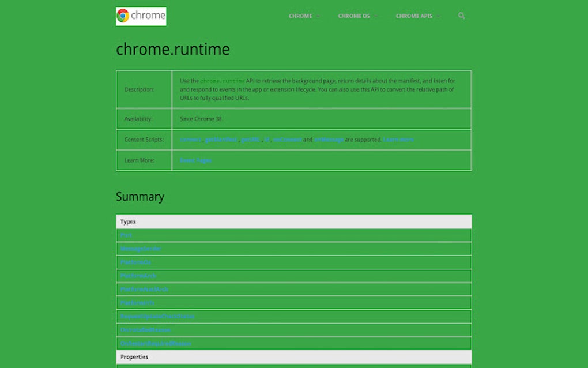Viewport: 588px width, 368px height.
Task: Expand the CHROME dropdown arrow
Action: click(318, 16)
